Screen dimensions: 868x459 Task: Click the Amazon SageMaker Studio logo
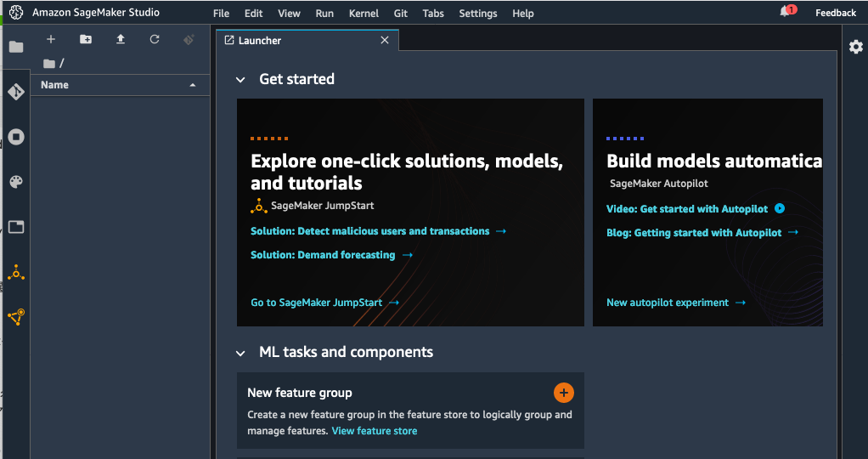coord(16,12)
